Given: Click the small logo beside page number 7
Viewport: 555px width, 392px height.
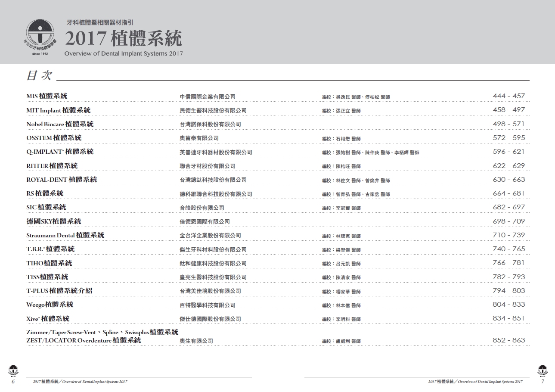Looking at the screenshot, I should click(x=543, y=370).
